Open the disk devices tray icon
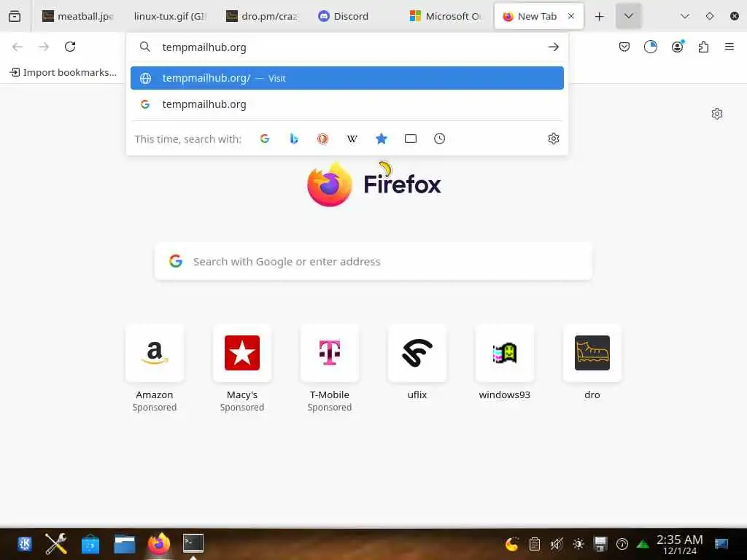Viewport: 747px width, 560px height. click(600, 543)
